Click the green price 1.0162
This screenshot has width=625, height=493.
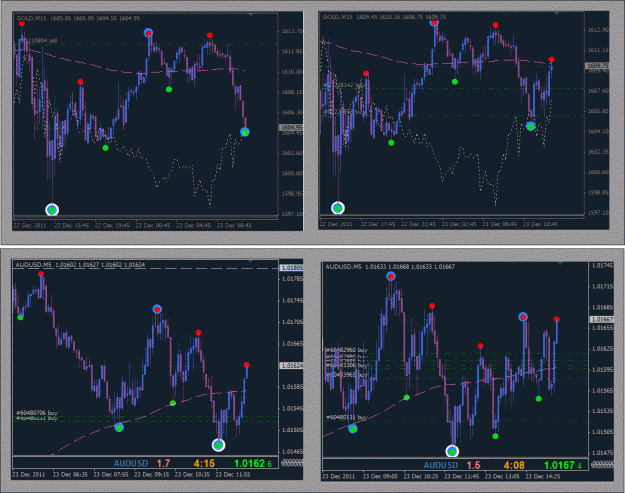point(250,464)
